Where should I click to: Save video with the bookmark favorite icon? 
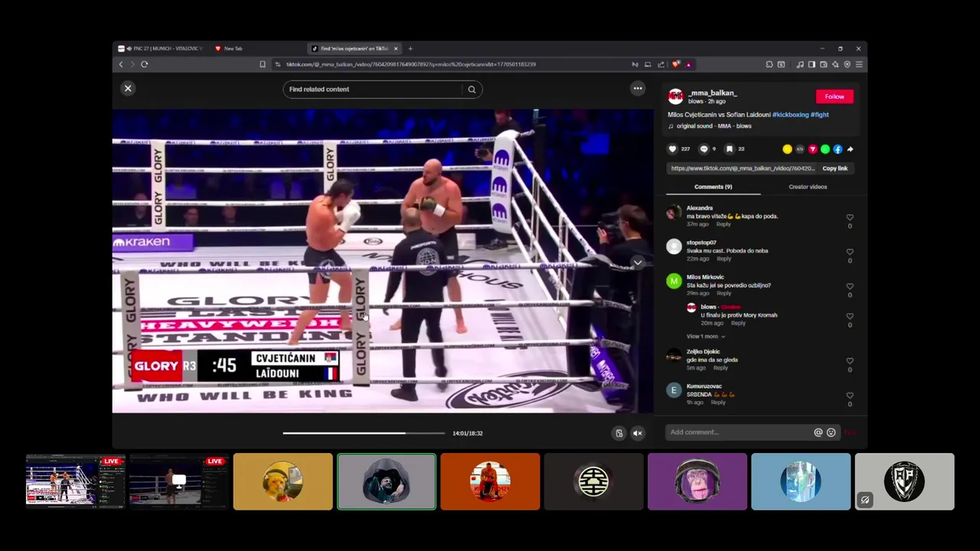(730, 149)
